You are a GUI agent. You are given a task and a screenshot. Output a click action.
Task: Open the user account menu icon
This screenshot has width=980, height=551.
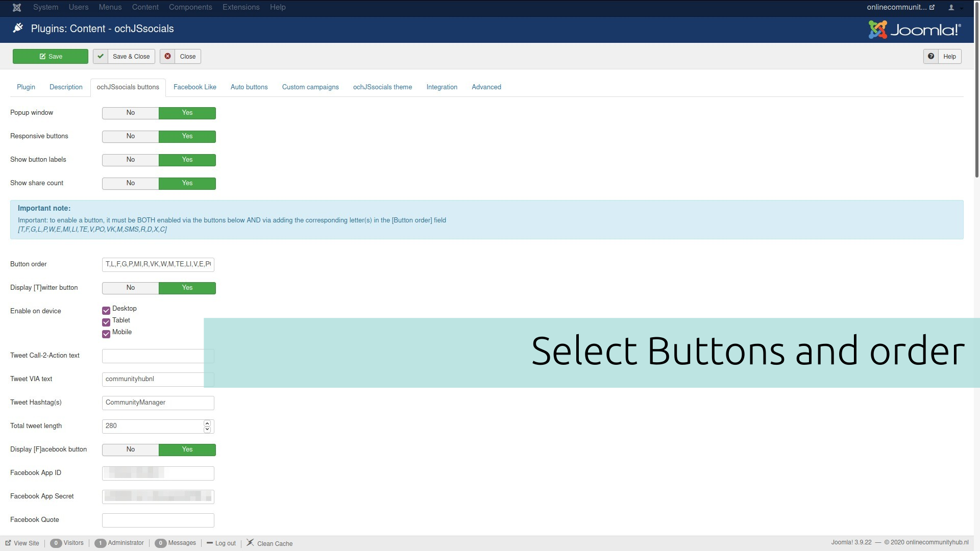coord(951,7)
